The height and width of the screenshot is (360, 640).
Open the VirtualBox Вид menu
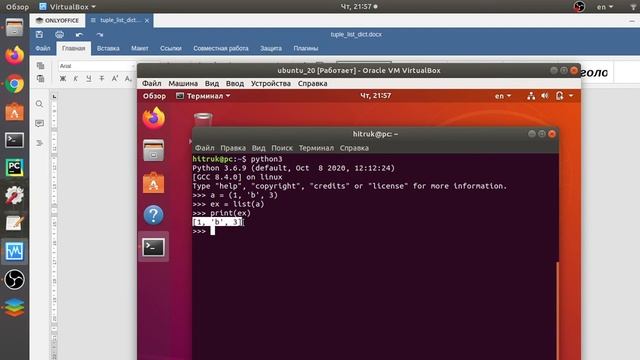pyautogui.click(x=212, y=83)
